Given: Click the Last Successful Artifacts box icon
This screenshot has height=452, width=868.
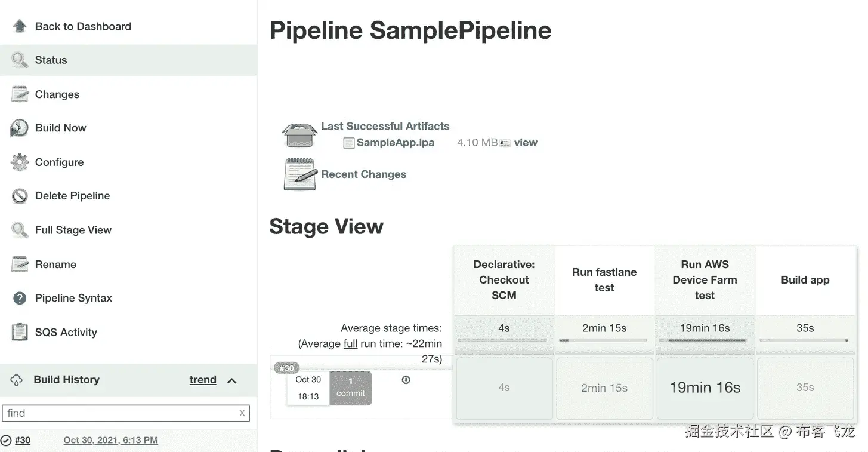Looking at the screenshot, I should coord(299,135).
